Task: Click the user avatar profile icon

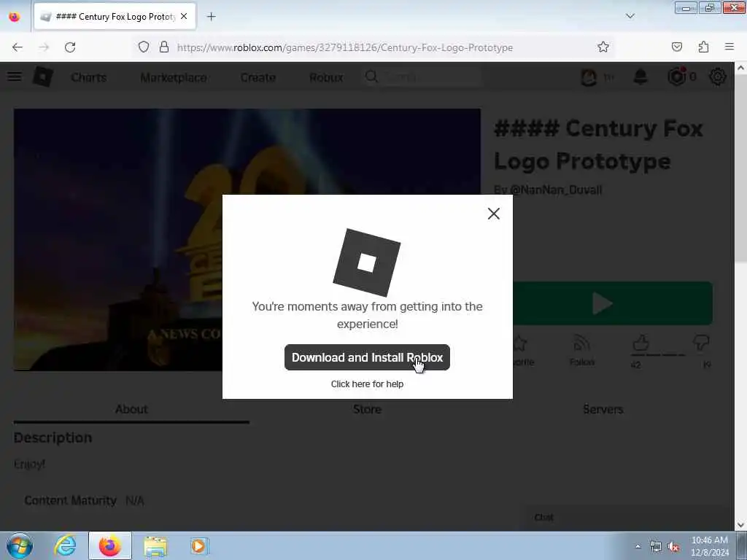Action: [589, 77]
